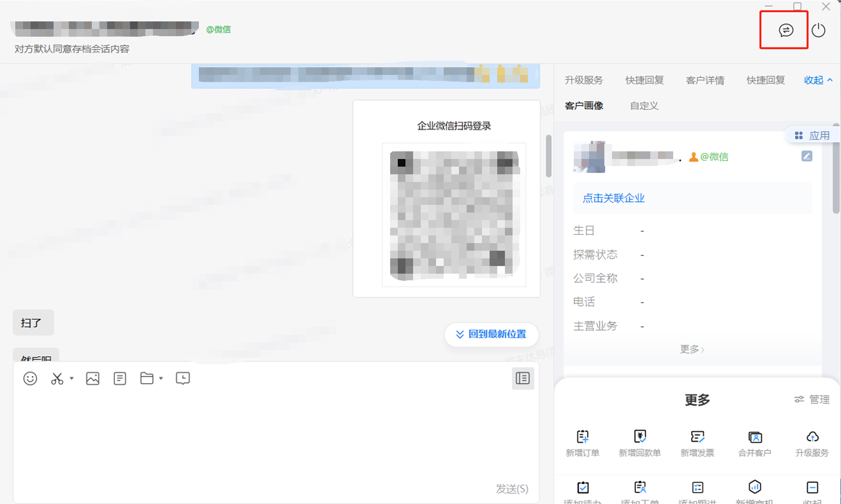Select the scissors screenshot tool
This screenshot has height=504, width=841.
(57, 378)
